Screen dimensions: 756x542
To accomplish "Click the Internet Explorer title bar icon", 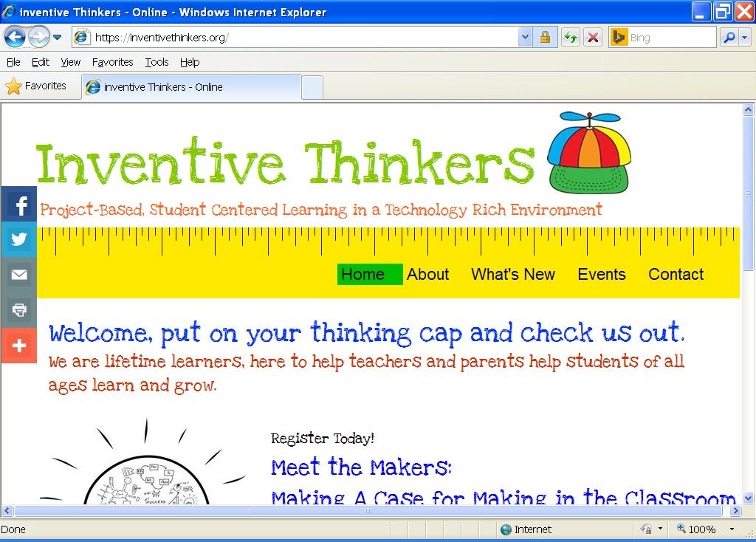I will (x=9, y=12).
